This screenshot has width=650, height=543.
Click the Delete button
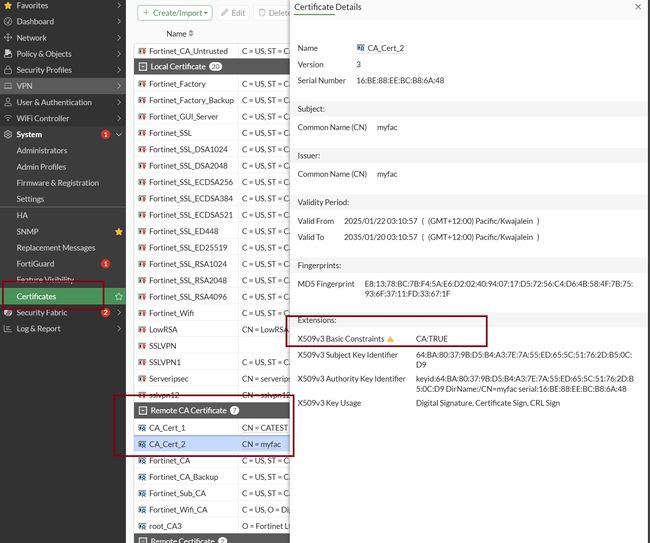coord(272,13)
